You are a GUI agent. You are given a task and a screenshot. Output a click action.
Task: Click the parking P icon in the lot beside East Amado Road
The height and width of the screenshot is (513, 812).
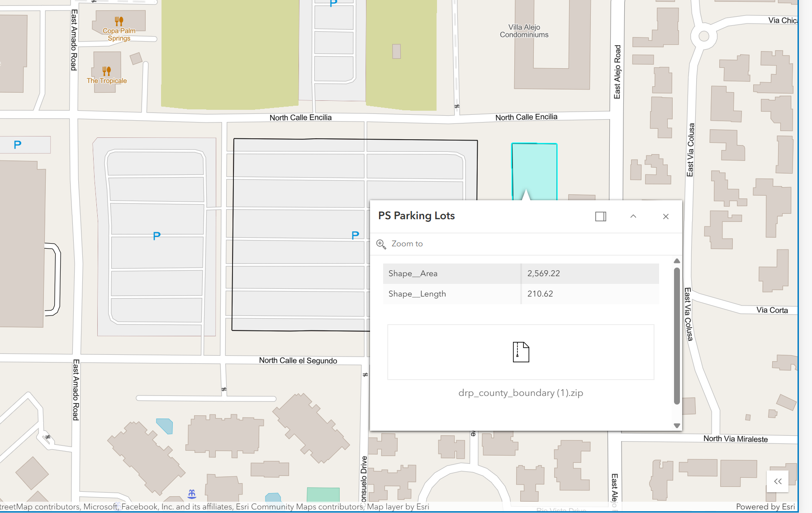pyautogui.click(x=157, y=235)
